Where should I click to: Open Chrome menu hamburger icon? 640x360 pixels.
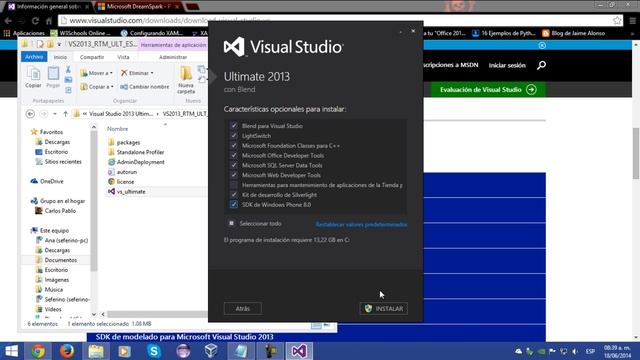click(x=632, y=20)
